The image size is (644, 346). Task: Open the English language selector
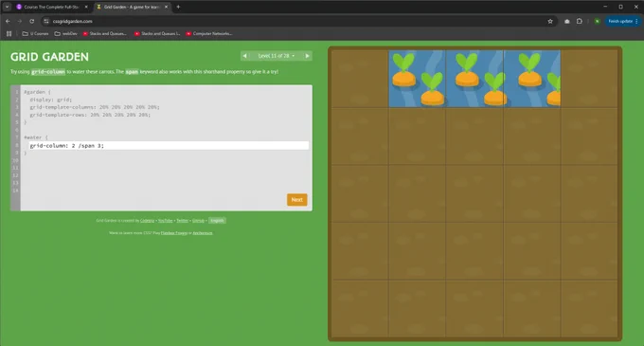[x=217, y=221]
